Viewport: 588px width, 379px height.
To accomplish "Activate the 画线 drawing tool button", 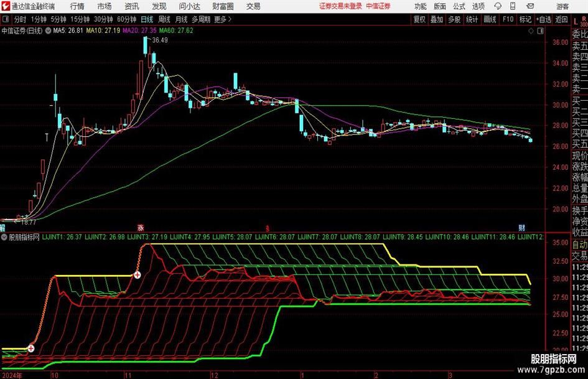I will pyautogui.click(x=490, y=19).
